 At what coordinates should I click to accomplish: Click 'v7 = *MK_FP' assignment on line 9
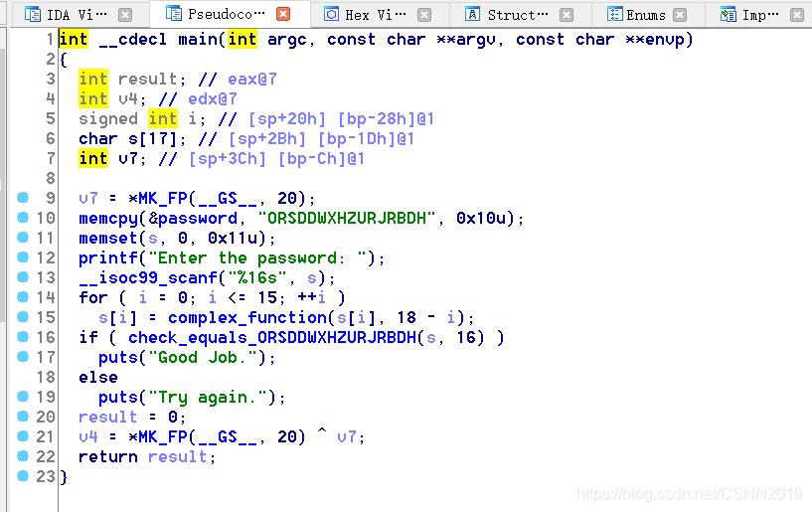click(196, 199)
